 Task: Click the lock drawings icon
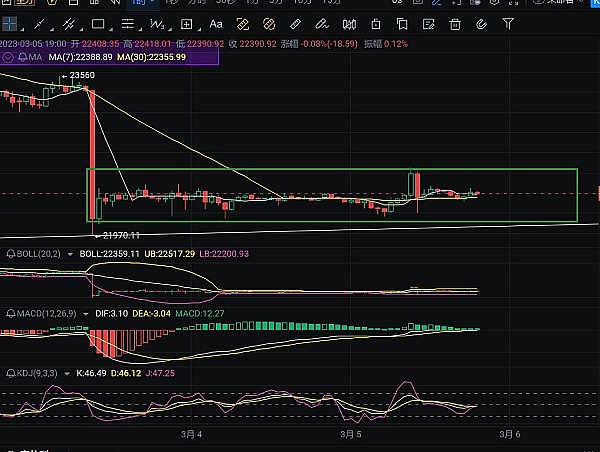pyautogui.click(x=376, y=24)
